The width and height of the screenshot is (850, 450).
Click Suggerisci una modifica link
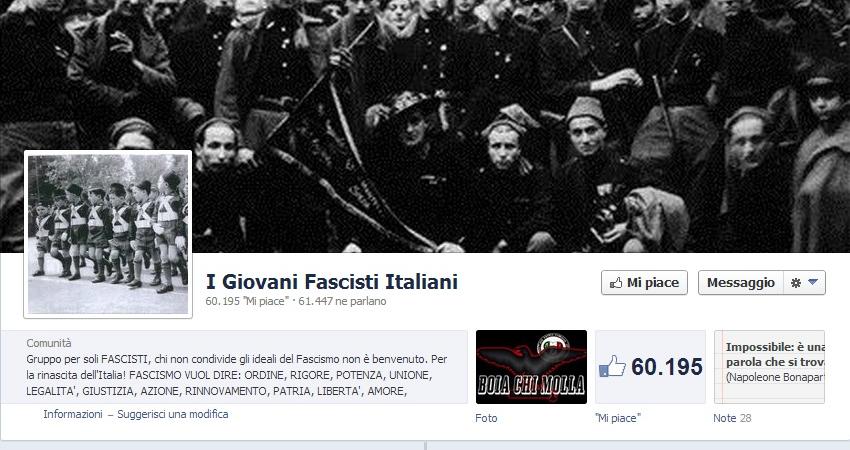[x=172, y=414]
